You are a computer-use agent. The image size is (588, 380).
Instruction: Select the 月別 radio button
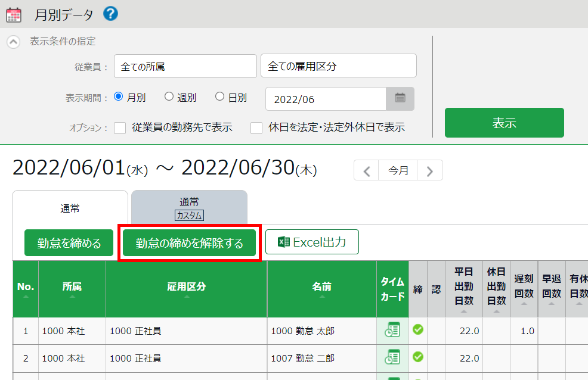click(119, 96)
